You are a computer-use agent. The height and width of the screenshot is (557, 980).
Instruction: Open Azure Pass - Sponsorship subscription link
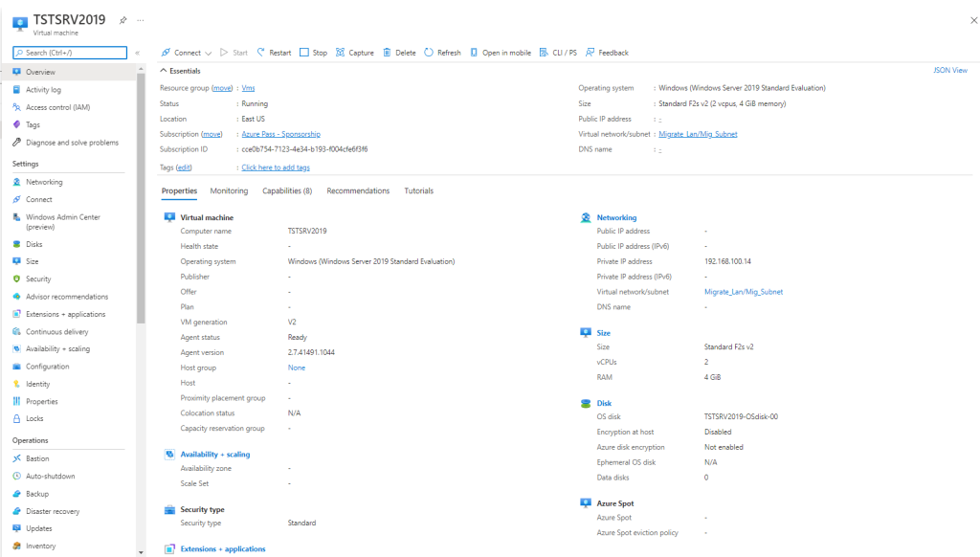(x=280, y=134)
